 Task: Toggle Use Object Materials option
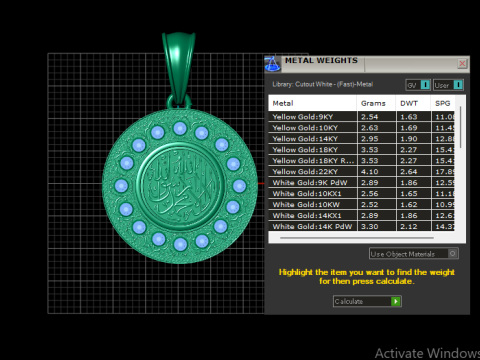[414, 254]
